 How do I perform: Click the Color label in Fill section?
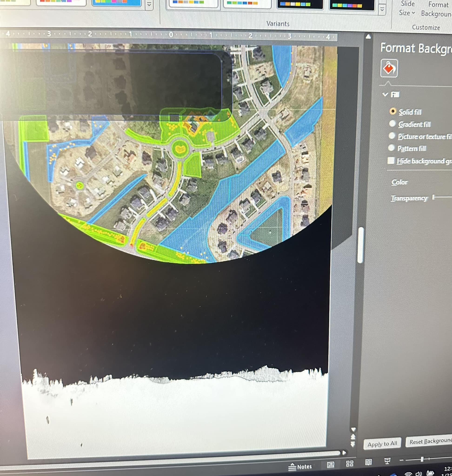click(x=399, y=182)
